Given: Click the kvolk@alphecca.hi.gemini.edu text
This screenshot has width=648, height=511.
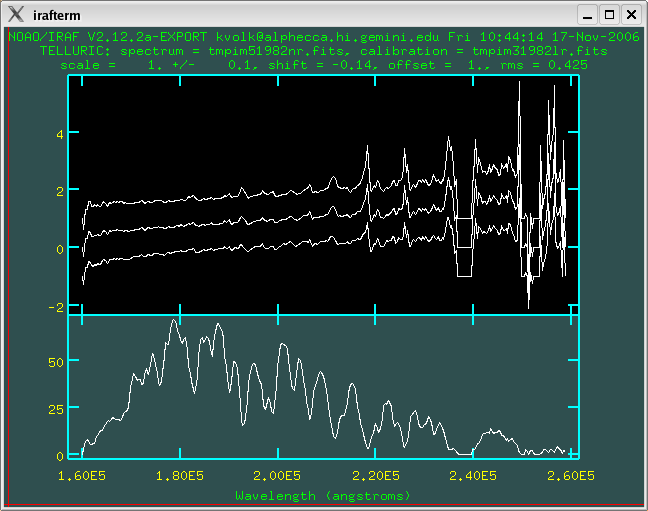Looking at the screenshot, I should [327, 37].
